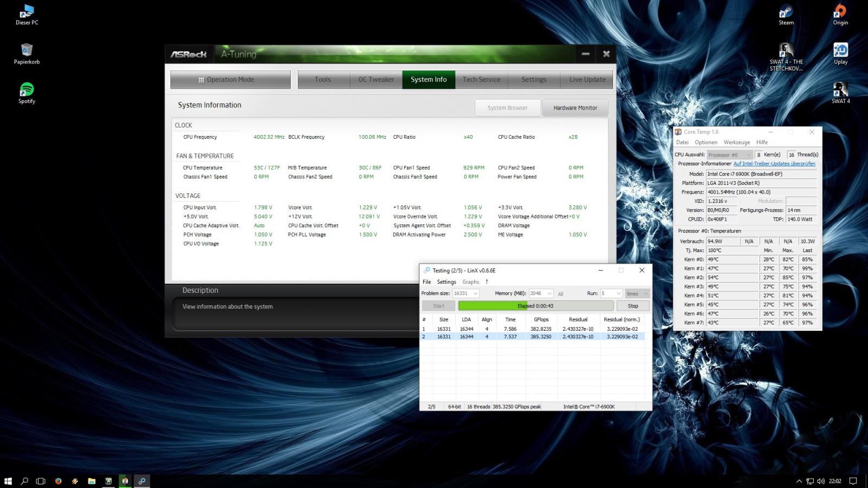
Task: Open SWAT 4 - The Stetchkov desktop shortcut
Action: (786, 57)
